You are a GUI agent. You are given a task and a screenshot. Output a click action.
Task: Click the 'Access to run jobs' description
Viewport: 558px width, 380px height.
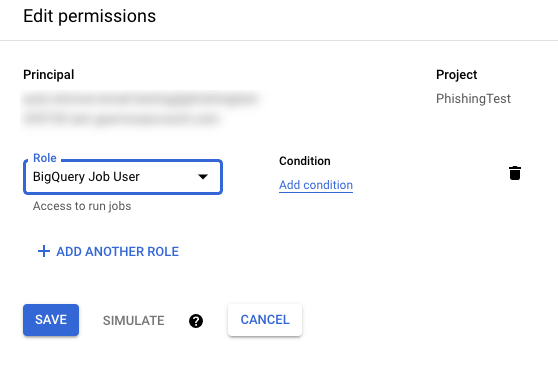[82, 206]
